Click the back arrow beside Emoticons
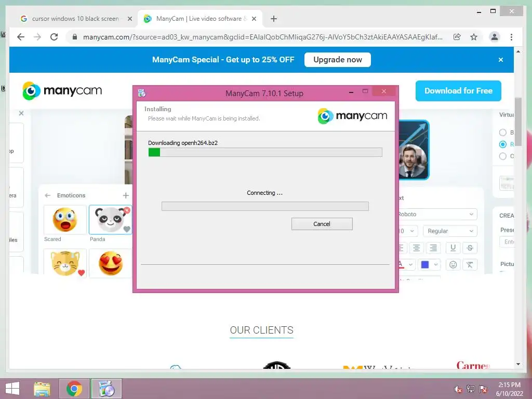Image resolution: width=532 pixels, height=399 pixels. (x=47, y=195)
